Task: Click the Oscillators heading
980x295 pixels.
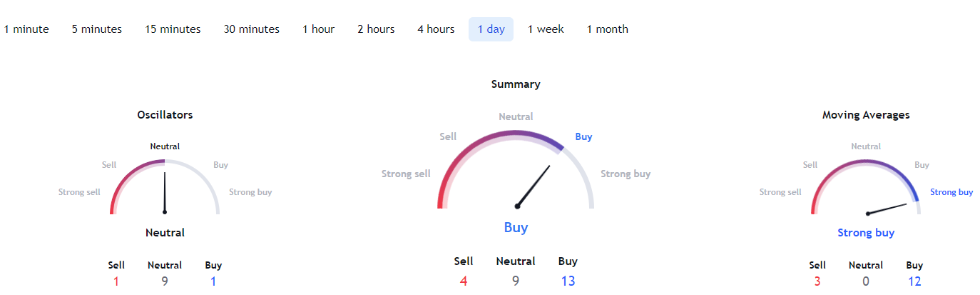Action: 165,114
